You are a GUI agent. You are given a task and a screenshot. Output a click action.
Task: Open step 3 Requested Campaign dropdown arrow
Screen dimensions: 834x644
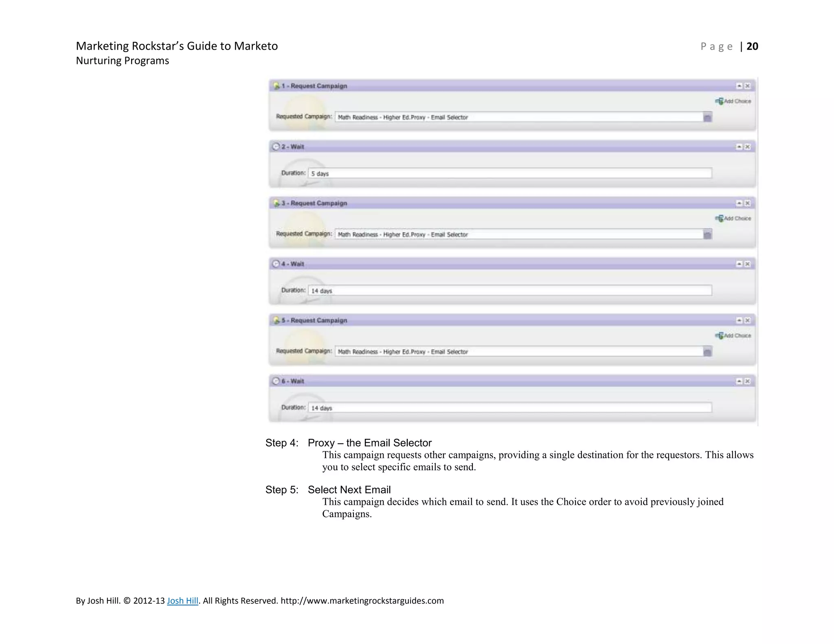click(708, 234)
